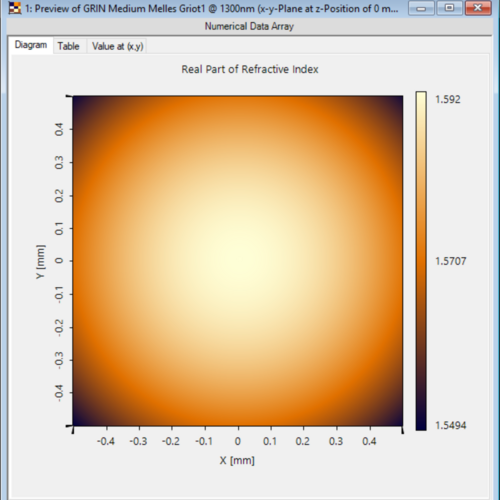Click the 1.5707 midpoint color bar label
The height and width of the screenshot is (500, 500).
[x=451, y=261]
